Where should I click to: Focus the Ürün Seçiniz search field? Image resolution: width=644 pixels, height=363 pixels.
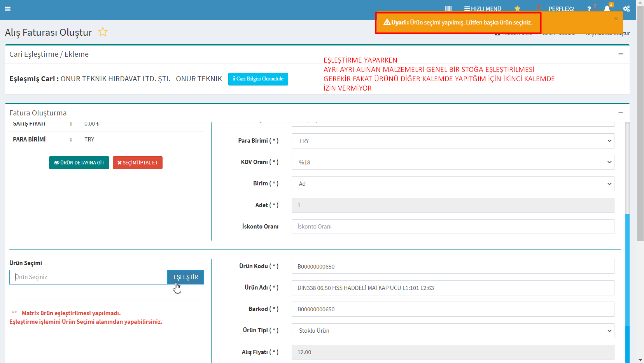(x=88, y=277)
